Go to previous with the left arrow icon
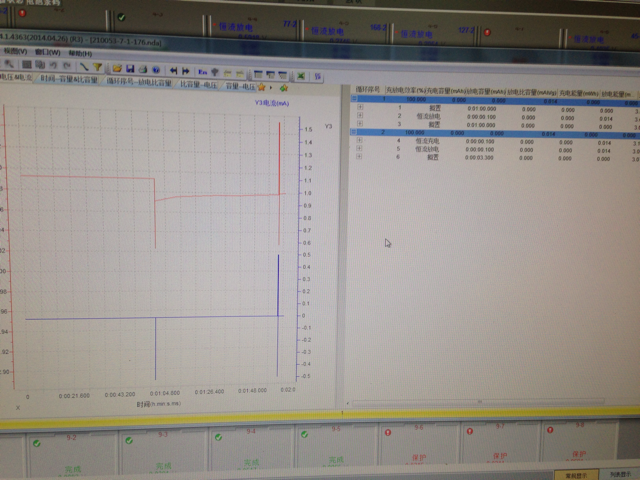The image size is (640, 480). pos(173,71)
